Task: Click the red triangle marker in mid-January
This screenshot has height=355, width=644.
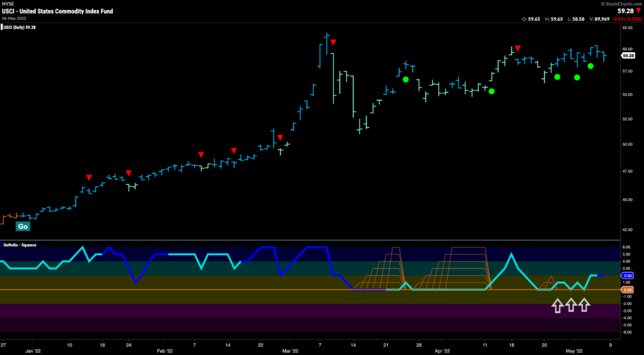Action: (89, 177)
